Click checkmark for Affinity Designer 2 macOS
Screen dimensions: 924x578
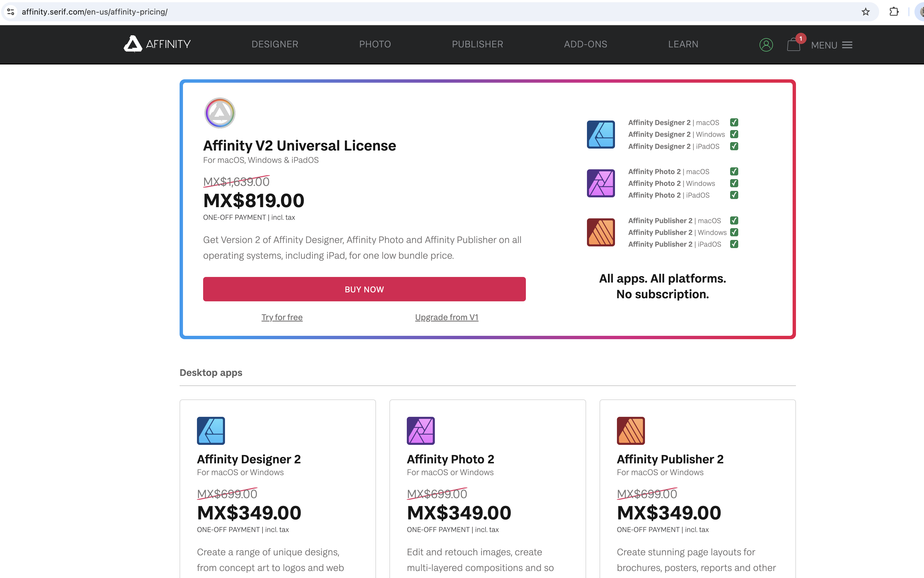(734, 122)
